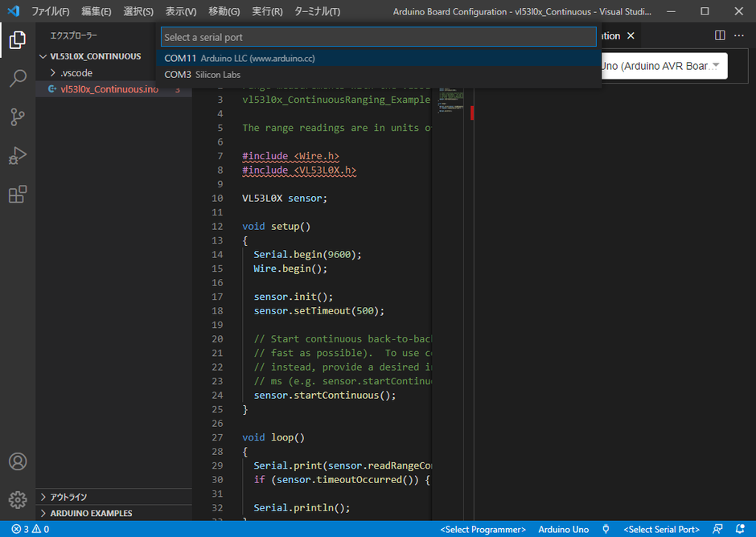
Task: Click <Select Serial Port> in status bar
Action: coord(661,529)
